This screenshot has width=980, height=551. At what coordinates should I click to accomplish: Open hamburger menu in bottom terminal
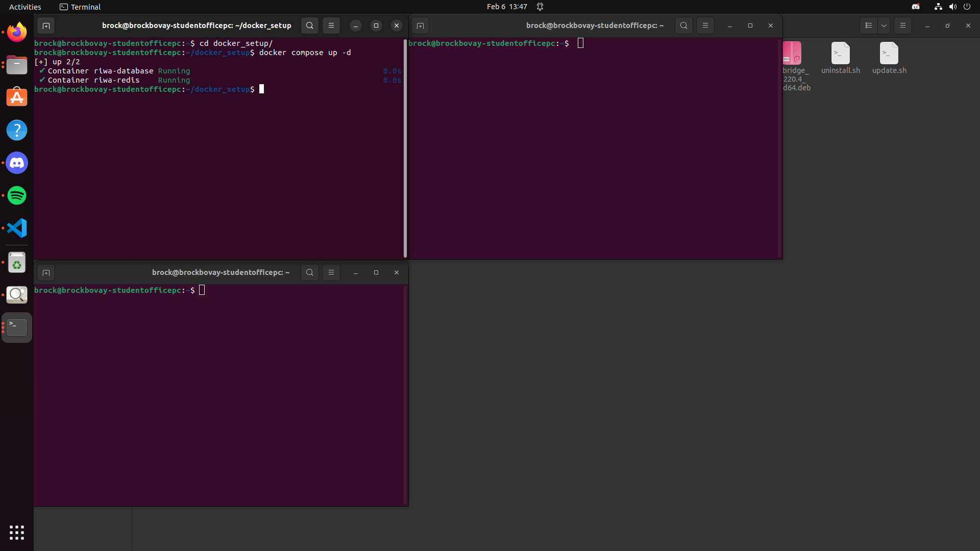coord(331,272)
